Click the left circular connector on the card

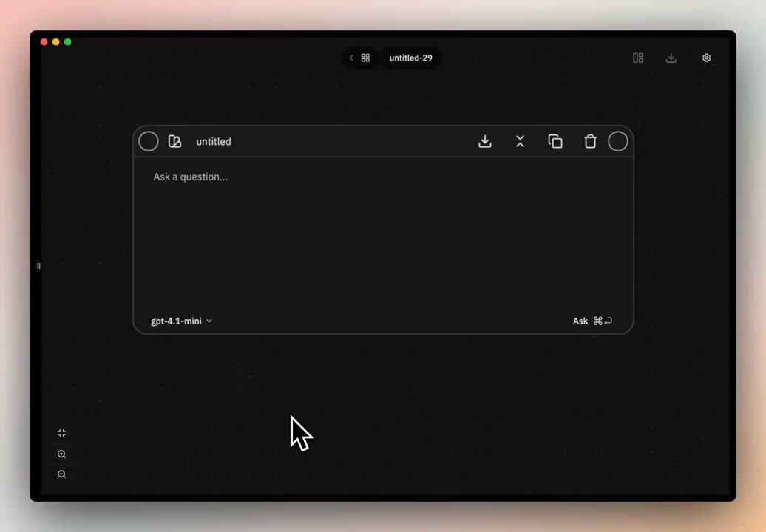coord(149,141)
